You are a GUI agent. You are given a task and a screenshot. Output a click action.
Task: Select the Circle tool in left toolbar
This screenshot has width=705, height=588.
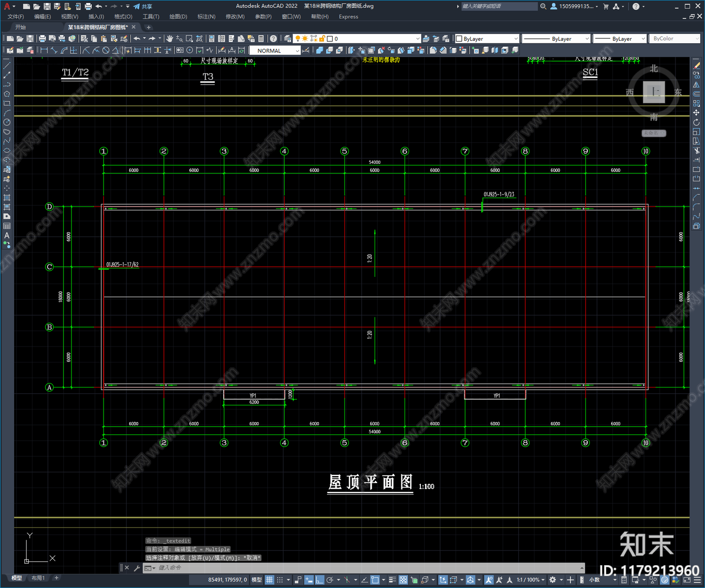point(7,123)
